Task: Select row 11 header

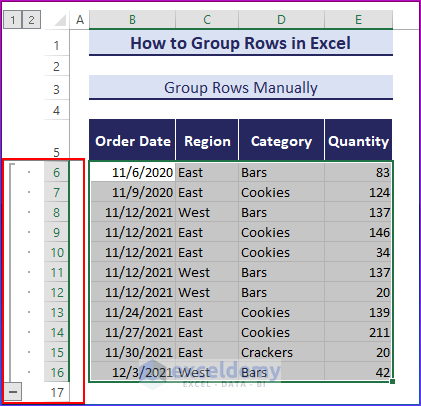Action: pyautogui.click(x=56, y=272)
